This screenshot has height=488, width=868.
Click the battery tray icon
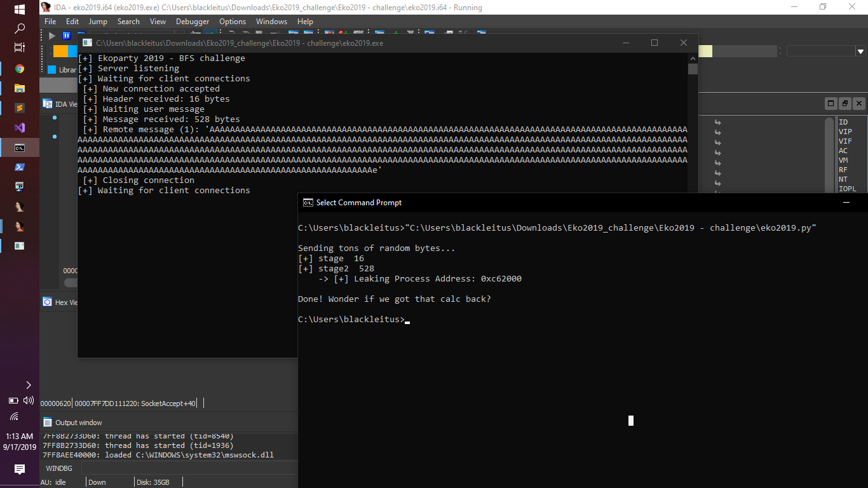tap(13, 401)
